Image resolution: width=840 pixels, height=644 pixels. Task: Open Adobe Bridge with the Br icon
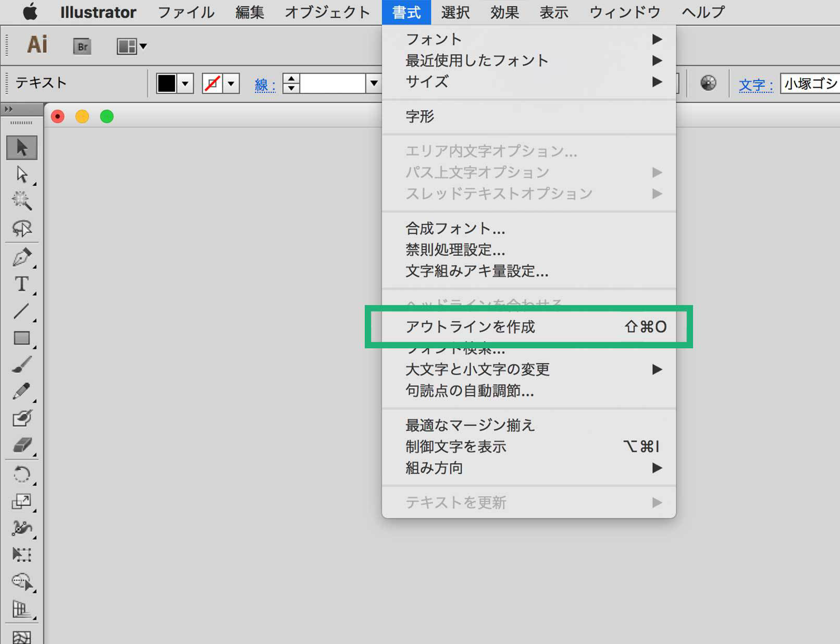[82, 46]
